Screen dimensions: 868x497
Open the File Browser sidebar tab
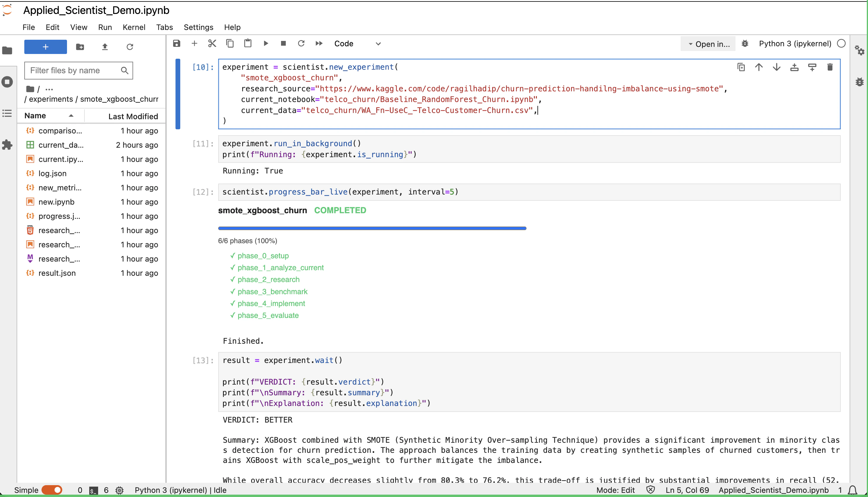(x=7, y=50)
